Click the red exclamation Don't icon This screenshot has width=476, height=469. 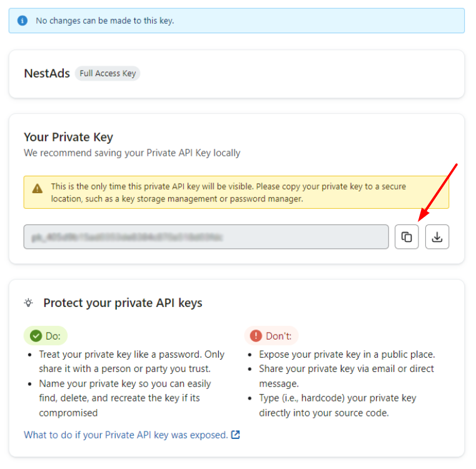[x=256, y=336]
